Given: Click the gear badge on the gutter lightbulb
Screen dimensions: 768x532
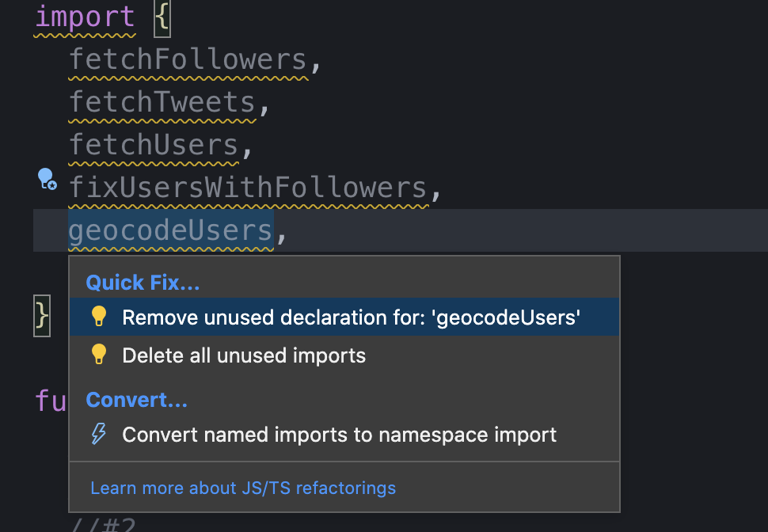Looking at the screenshot, I should pyautogui.click(x=51, y=184).
